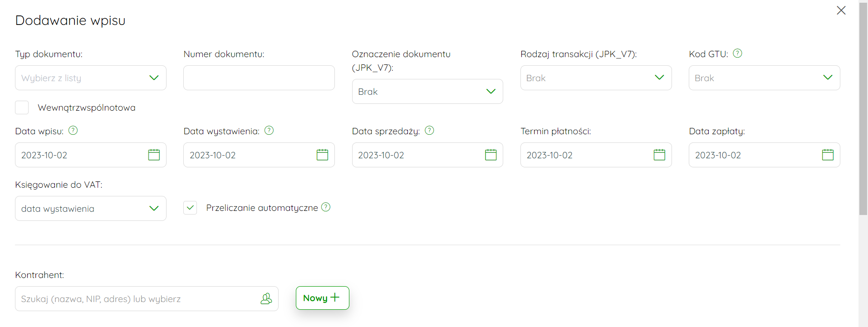Viewport: 868px width, 327px height.
Task: Click the contractor list icon in Kontrahent field
Action: click(266, 298)
